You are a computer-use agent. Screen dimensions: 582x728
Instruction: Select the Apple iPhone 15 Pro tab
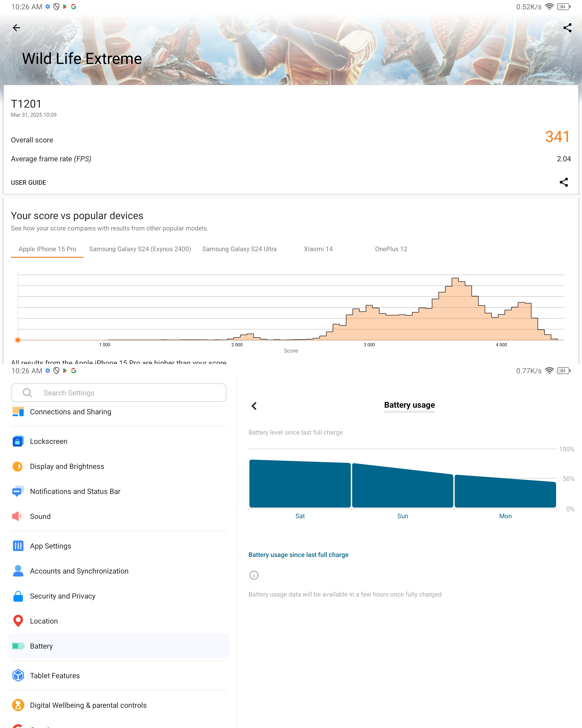(47, 249)
